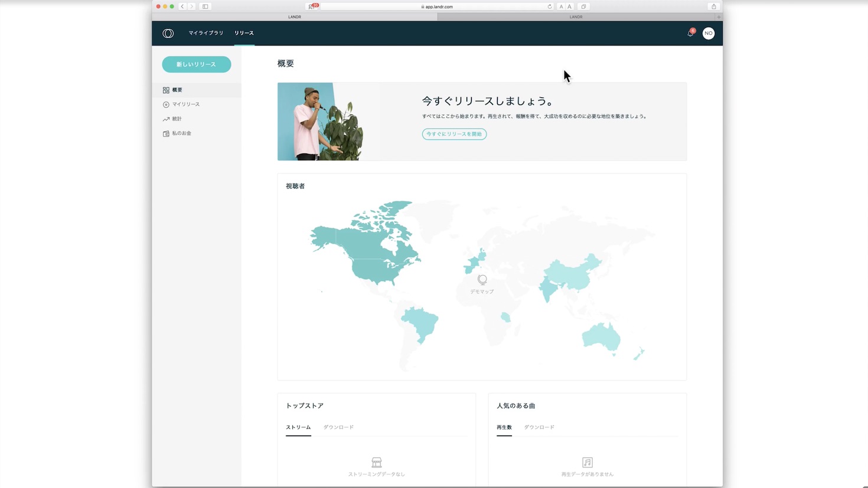Click the smaller A reader text button
This screenshot has height=488, width=868.
[561, 6]
